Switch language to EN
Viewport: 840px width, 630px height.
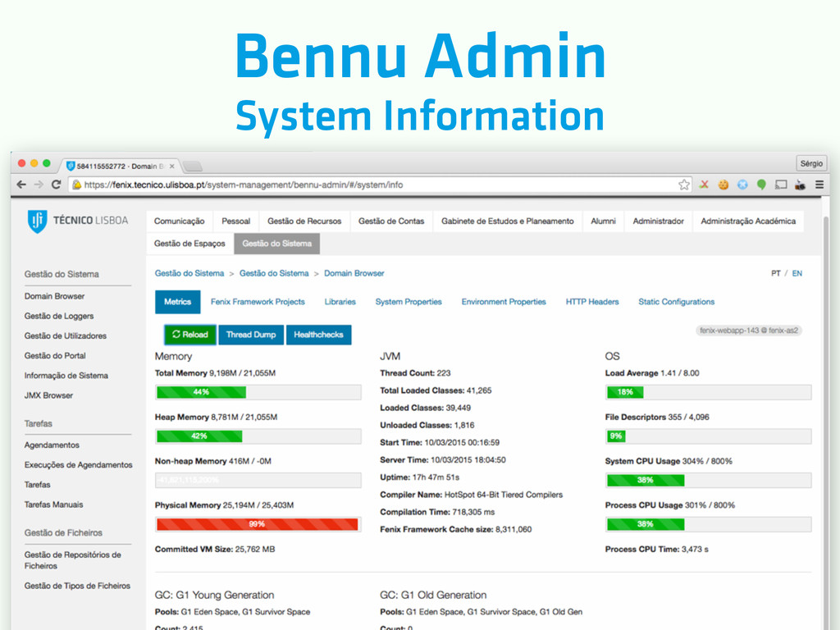[x=797, y=273]
